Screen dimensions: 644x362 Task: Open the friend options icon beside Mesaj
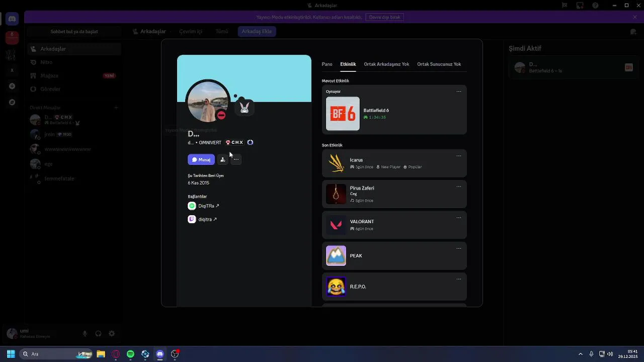click(223, 159)
